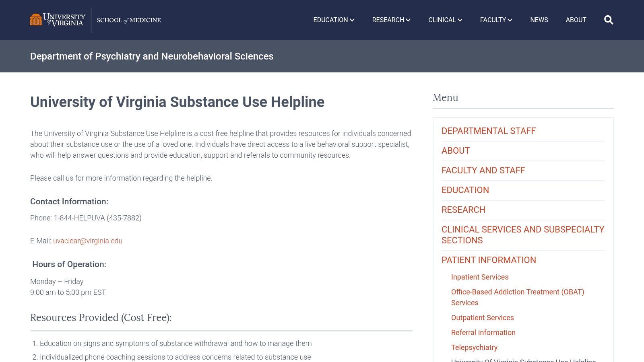Open the About page in the top navigation
Viewport: 644px width, 362px height.
coord(576,20)
